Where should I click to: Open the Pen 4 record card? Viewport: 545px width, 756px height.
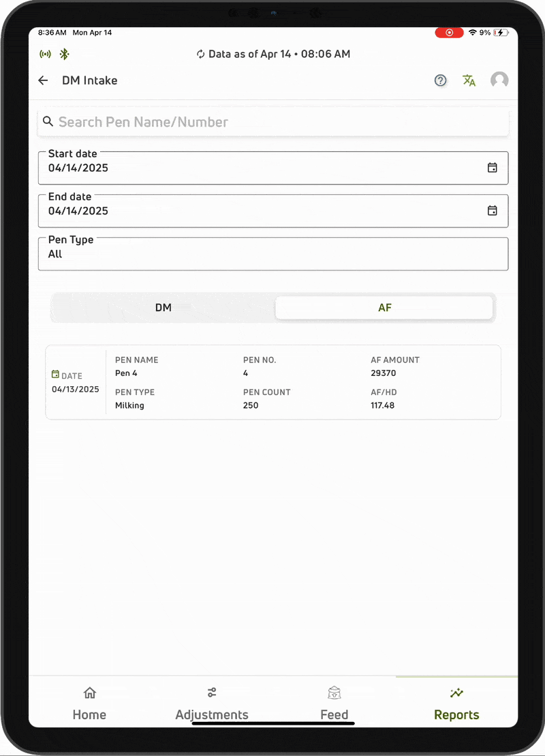[272, 382]
